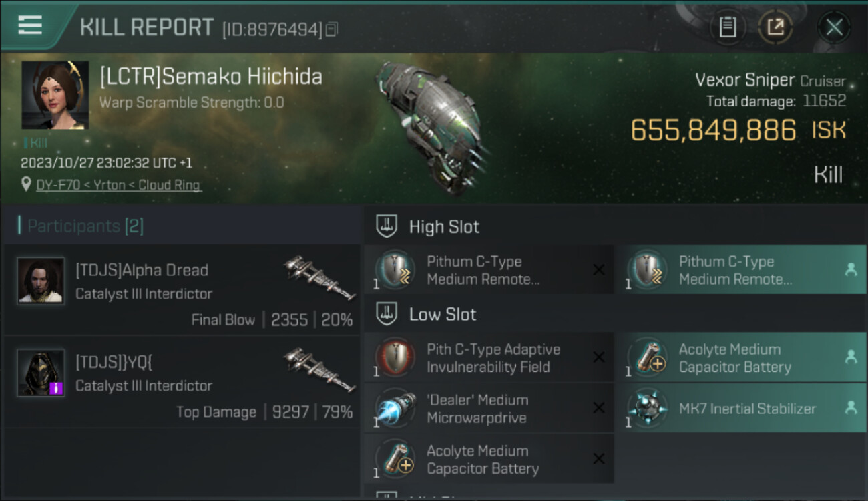Click the Pith C-Type Adaptive Invulnerability Field icon
The width and height of the screenshot is (868, 501).
click(395, 357)
